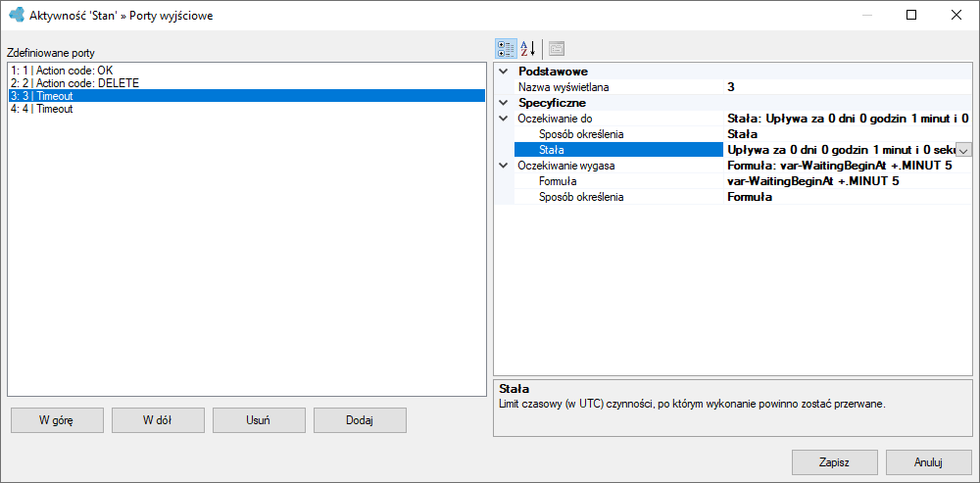Switch property grid to Categorized view
980x483 pixels.
tap(505, 48)
